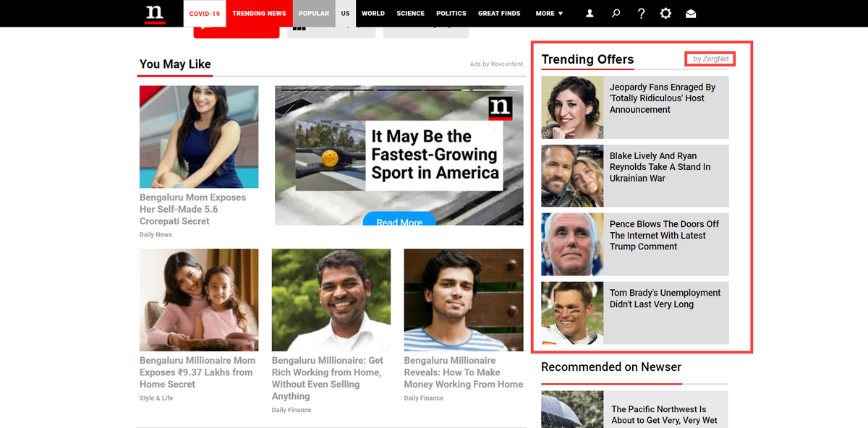Switch to the US tab
Image resolution: width=868 pixels, height=428 pixels.
click(x=345, y=13)
